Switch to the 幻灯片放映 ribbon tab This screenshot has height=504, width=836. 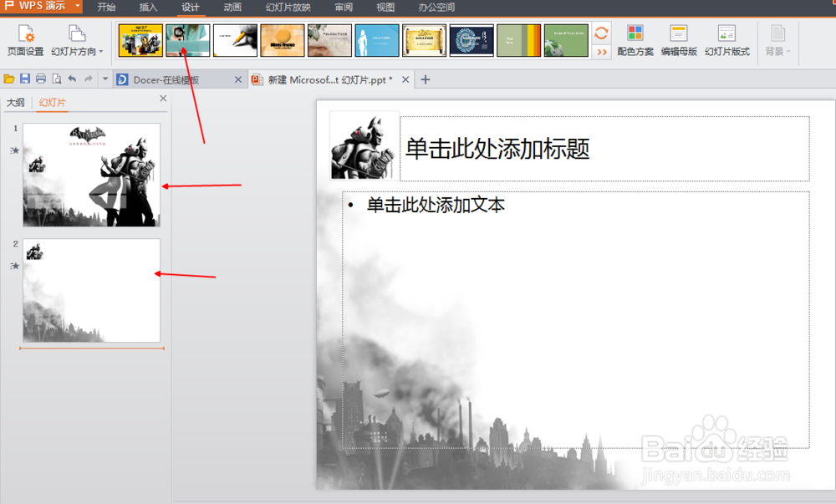click(288, 7)
